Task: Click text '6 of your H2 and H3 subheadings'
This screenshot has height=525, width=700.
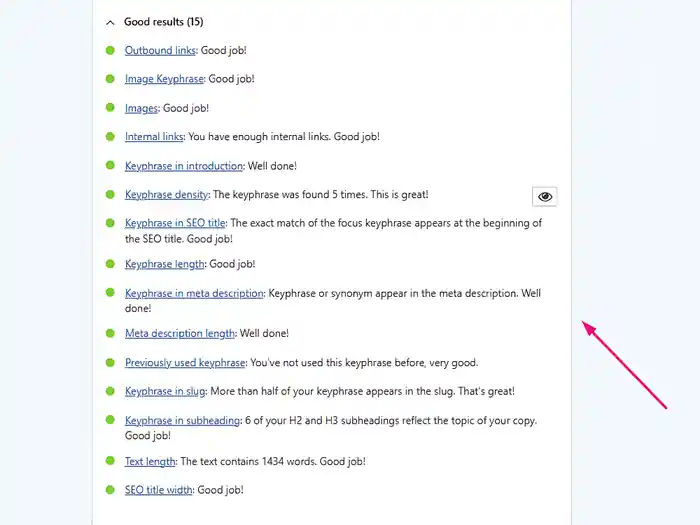Action: click(x=322, y=421)
